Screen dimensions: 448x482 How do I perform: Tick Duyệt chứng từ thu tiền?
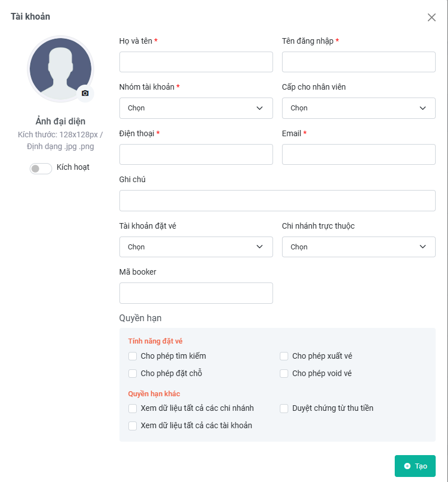click(284, 409)
